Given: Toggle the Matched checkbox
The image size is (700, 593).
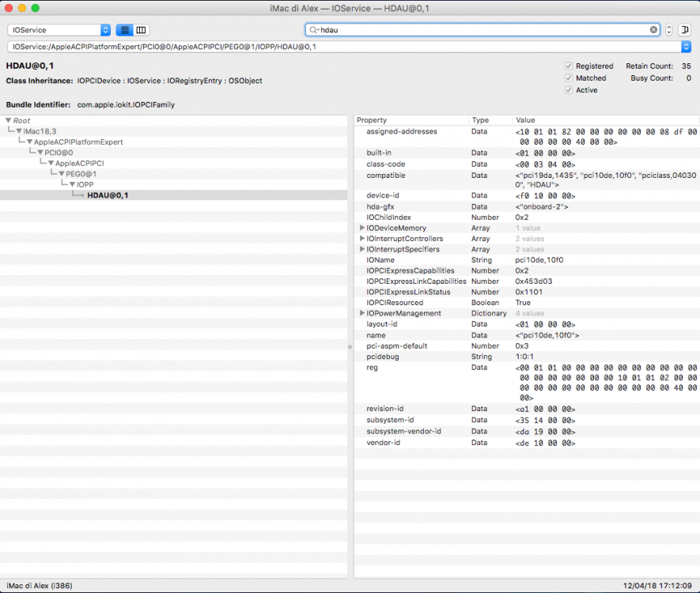Looking at the screenshot, I should 568,78.
